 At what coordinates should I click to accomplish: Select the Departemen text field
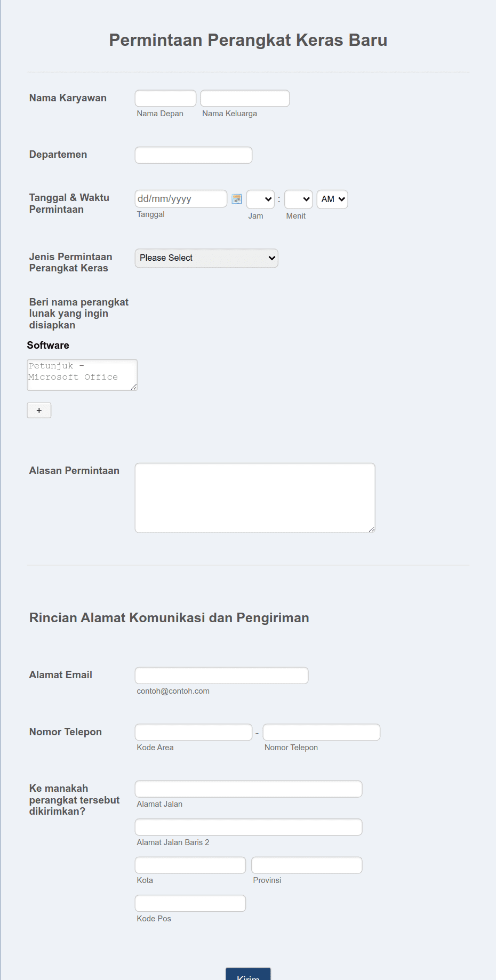pyautogui.click(x=193, y=155)
